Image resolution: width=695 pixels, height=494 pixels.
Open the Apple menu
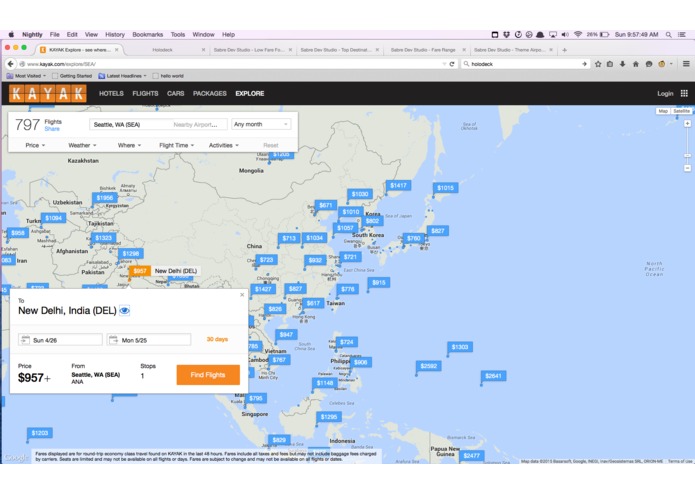click(11, 35)
